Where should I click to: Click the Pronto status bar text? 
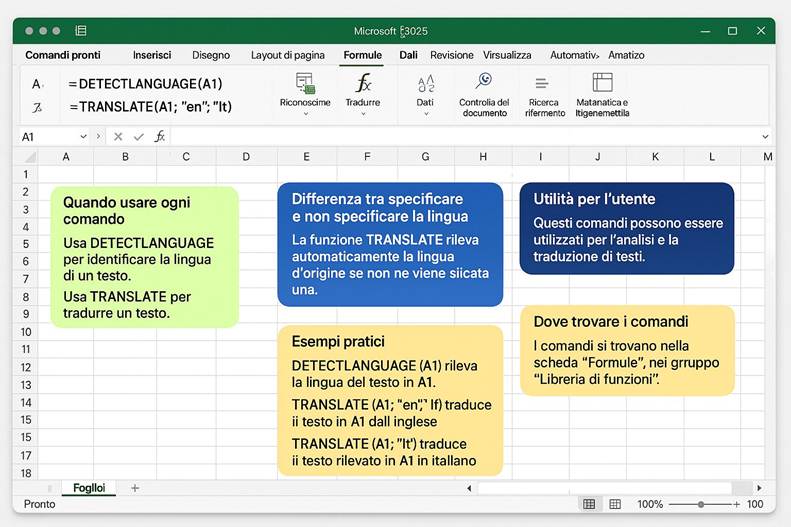click(39, 504)
